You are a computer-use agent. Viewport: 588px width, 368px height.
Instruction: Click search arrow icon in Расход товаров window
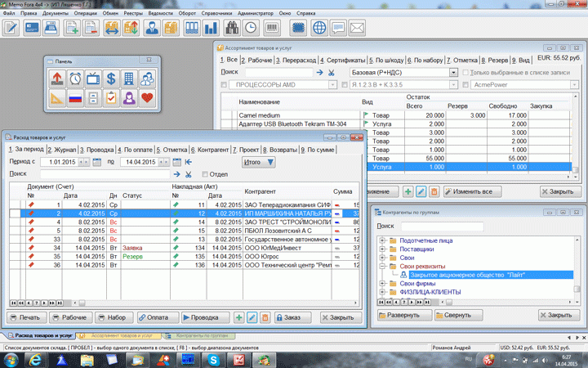176,174
